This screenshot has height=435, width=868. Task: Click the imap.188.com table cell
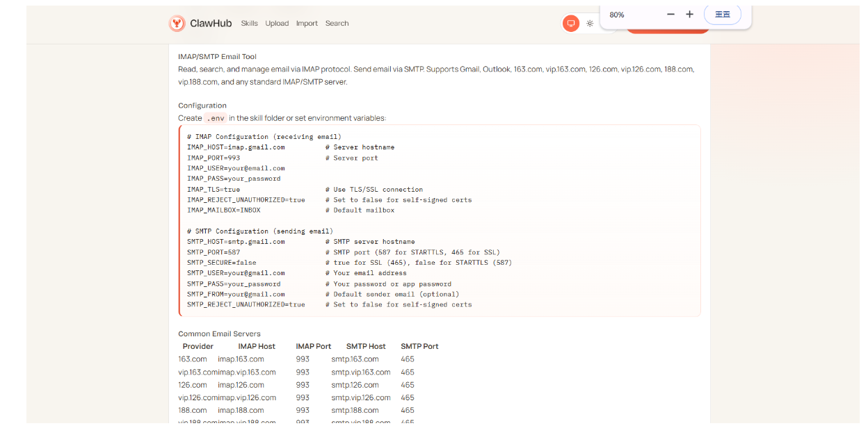(241, 411)
